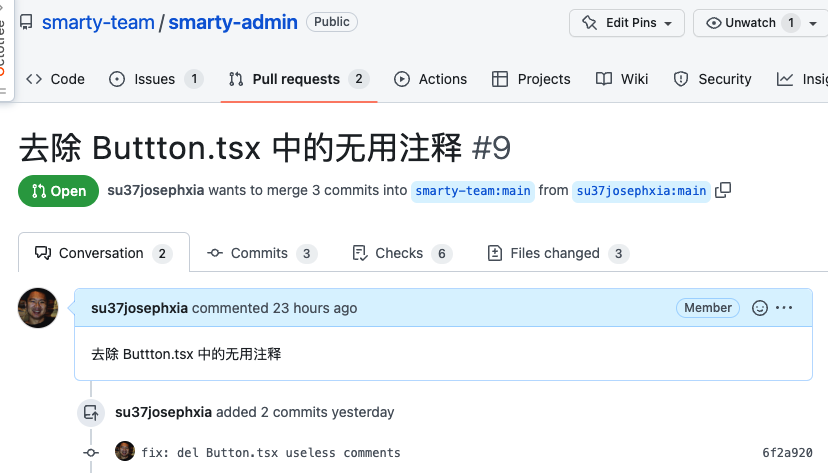The height and width of the screenshot is (473, 828).
Task: Open the Security tab
Action: (x=713, y=79)
